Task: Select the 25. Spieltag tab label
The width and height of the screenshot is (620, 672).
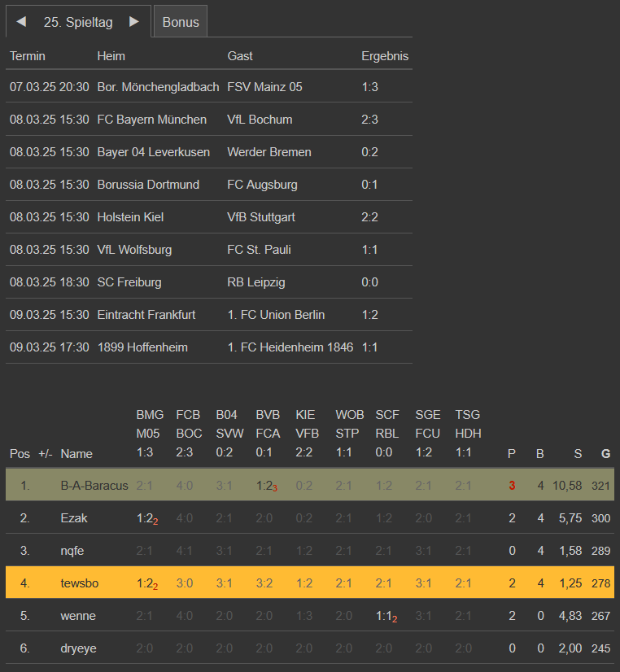Action: click(x=78, y=22)
